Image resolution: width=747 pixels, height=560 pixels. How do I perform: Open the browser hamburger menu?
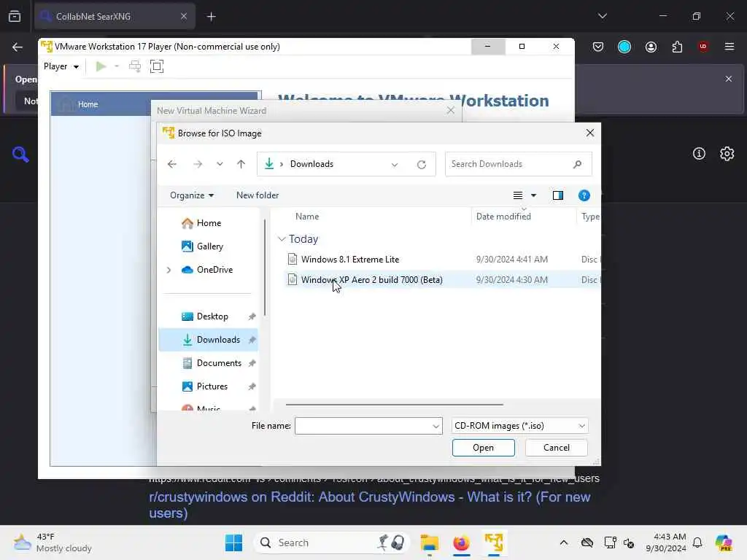click(729, 46)
